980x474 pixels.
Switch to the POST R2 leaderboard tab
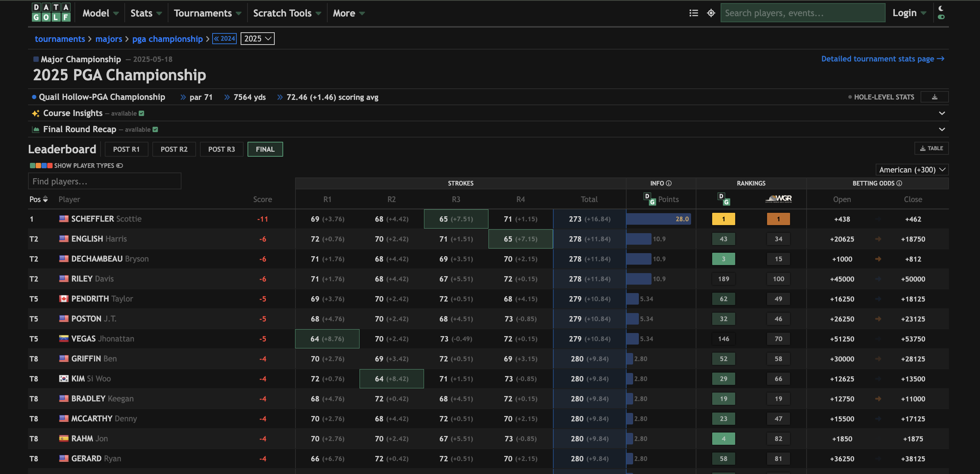174,149
